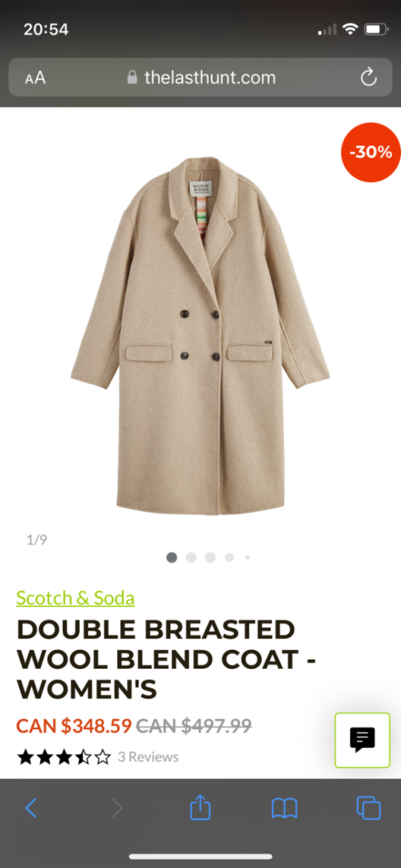Open the bookmarks book icon
The height and width of the screenshot is (868, 401).
[285, 808]
